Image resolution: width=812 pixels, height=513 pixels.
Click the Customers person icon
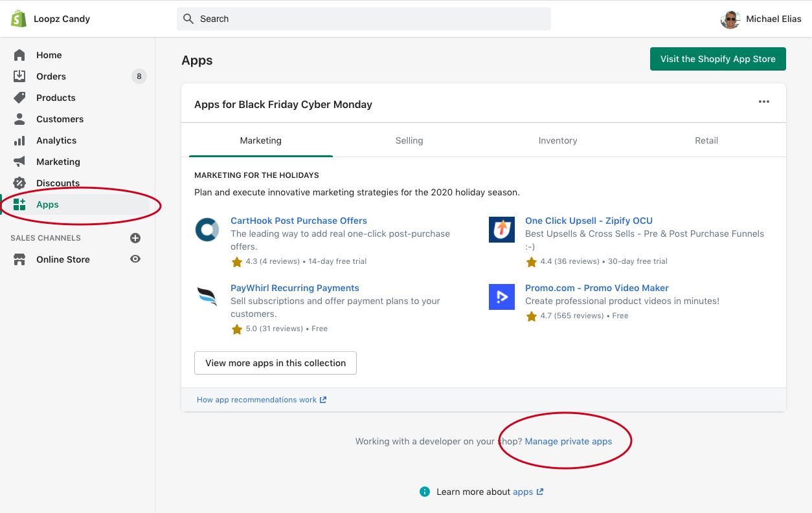(19, 119)
